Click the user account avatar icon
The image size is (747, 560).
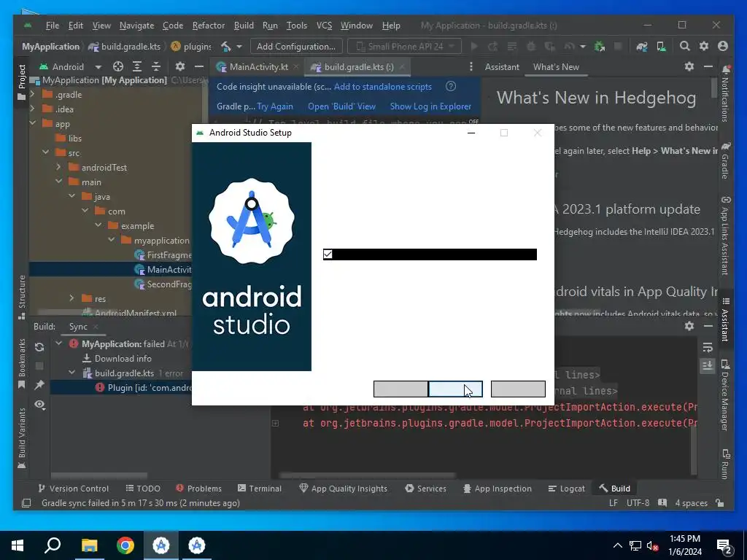[723, 46]
